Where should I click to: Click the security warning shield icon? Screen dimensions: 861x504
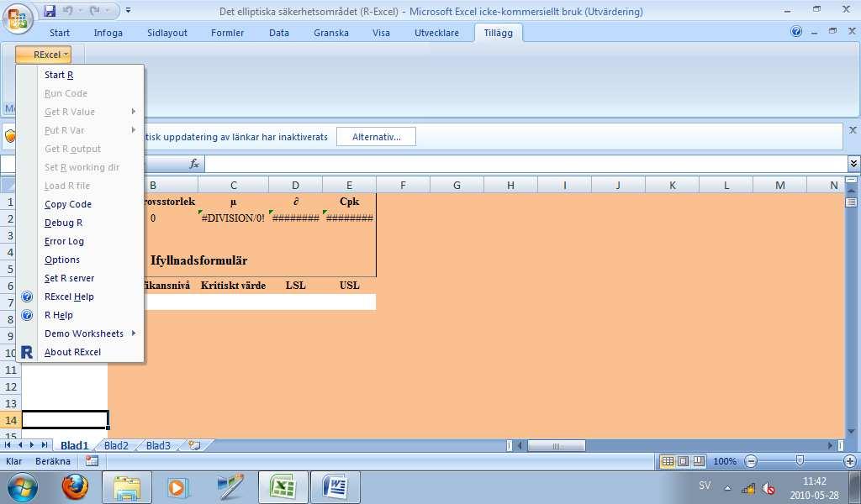click(10, 136)
